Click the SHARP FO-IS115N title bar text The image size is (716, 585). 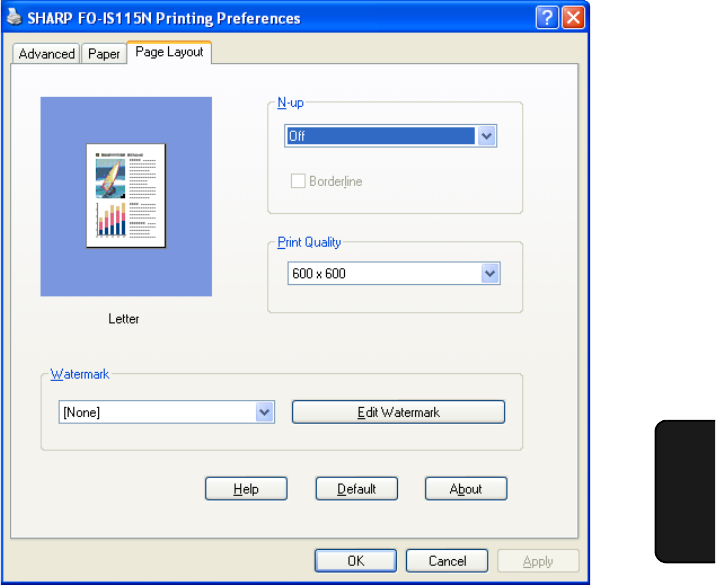point(164,18)
